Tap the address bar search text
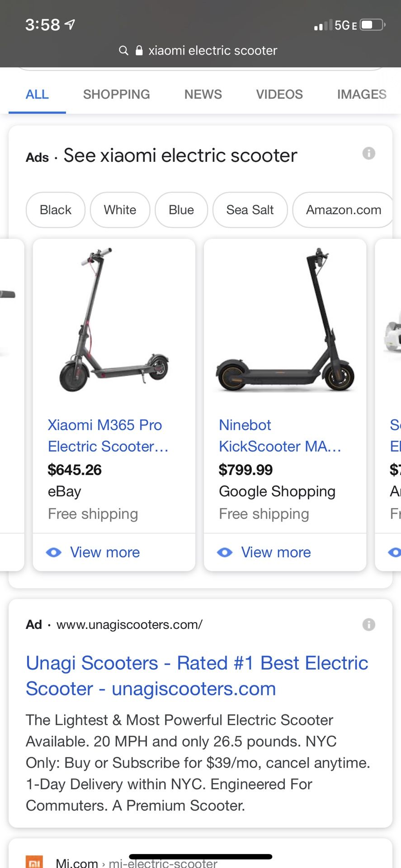401x868 pixels. [x=212, y=50]
